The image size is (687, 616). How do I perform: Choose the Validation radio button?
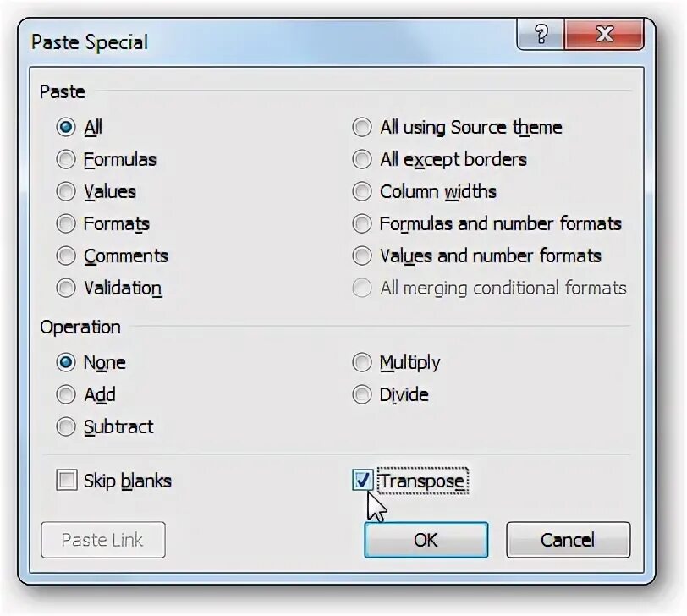coord(66,288)
